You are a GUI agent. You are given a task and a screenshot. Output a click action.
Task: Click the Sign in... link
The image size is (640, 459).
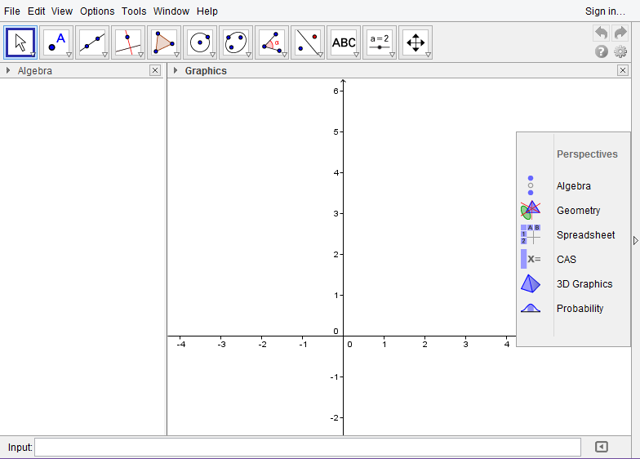coord(605,11)
